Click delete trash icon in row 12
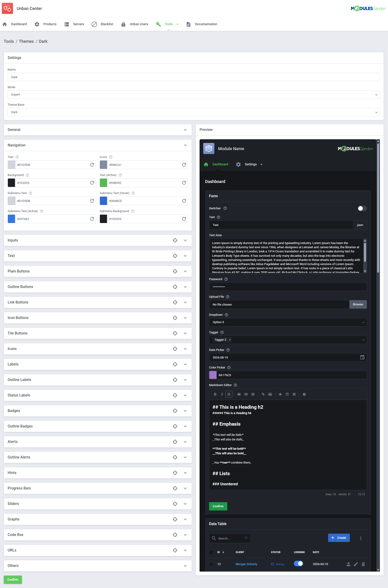 point(363,564)
